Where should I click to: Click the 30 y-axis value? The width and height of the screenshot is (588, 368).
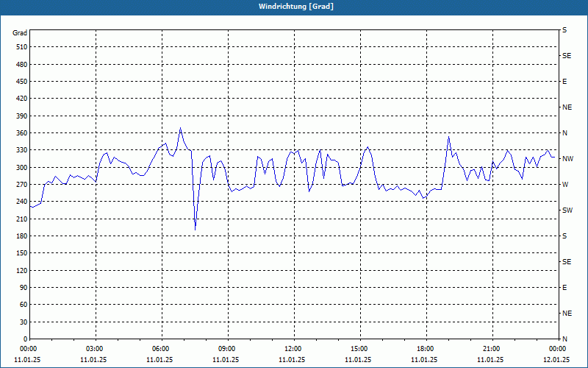(24, 322)
